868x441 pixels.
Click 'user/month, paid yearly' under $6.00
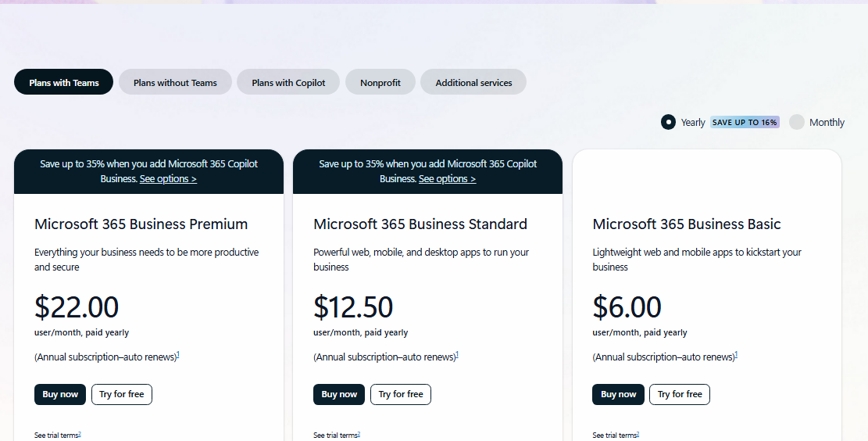point(639,332)
